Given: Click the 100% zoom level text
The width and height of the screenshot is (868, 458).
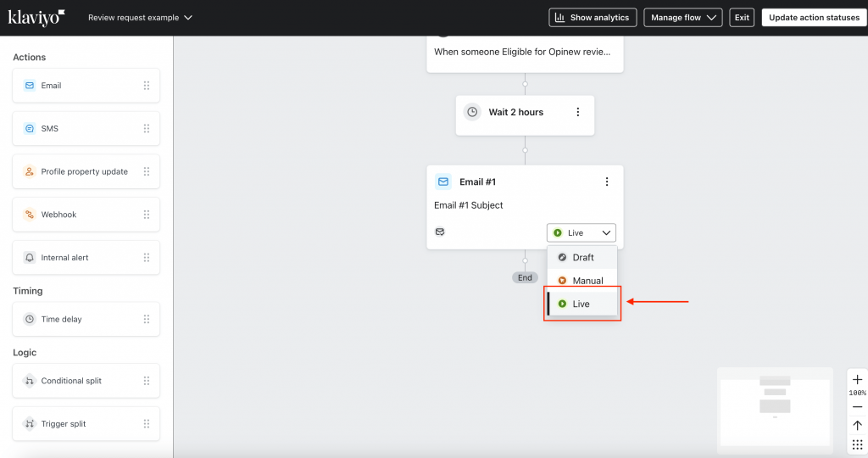Looking at the screenshot, I should [857, 393].
